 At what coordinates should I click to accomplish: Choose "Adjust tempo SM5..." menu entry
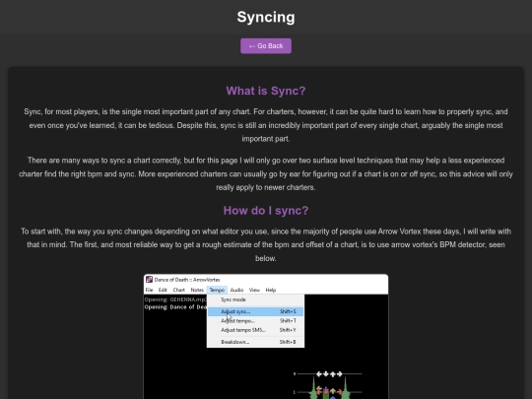[x=255, y=330]
